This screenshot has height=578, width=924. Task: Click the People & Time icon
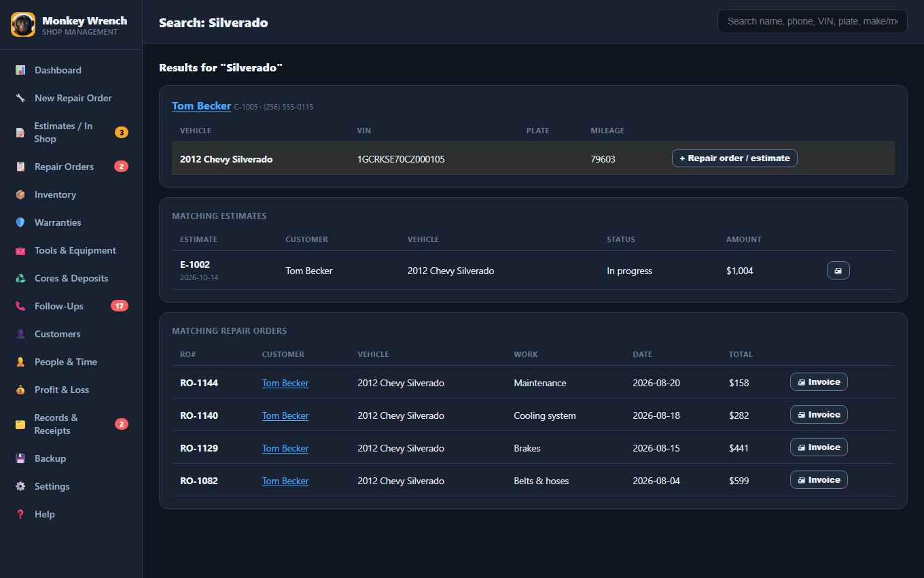click(20, 362)
